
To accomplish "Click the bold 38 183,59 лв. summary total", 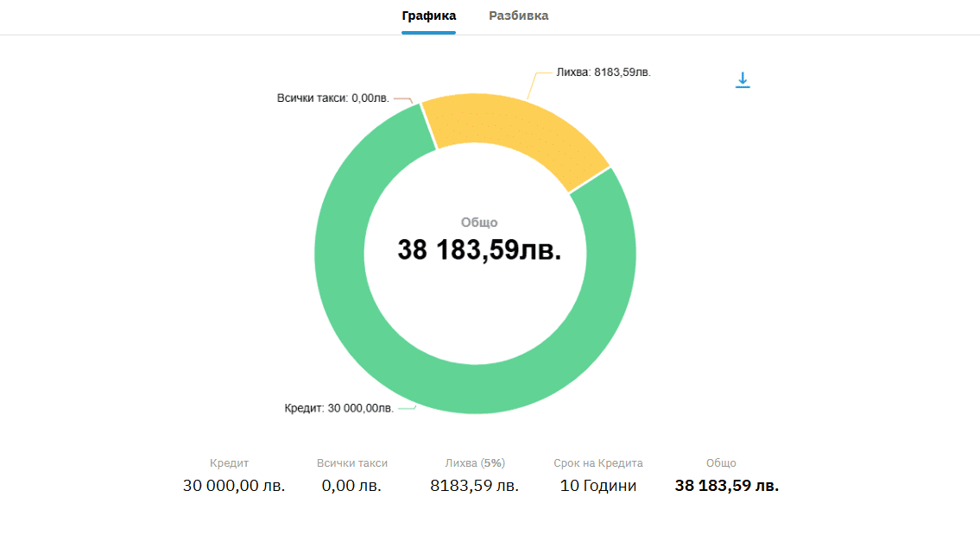I will 726,486.
